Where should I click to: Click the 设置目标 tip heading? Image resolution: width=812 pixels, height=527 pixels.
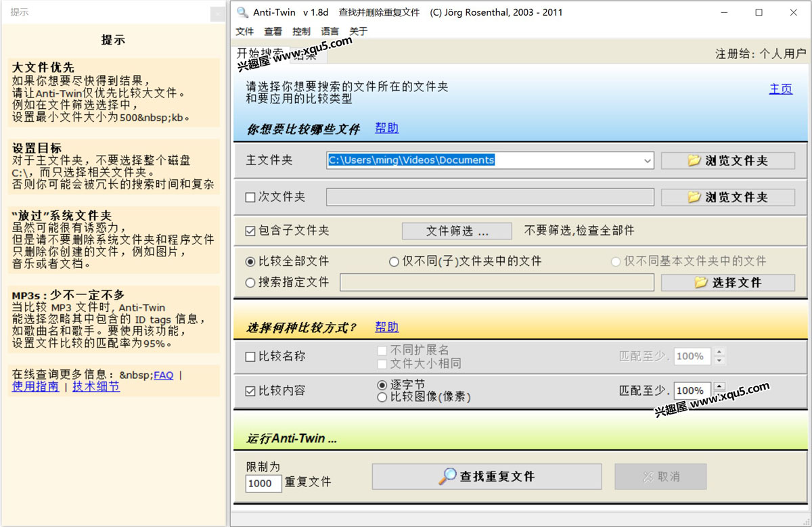point(37,148)
